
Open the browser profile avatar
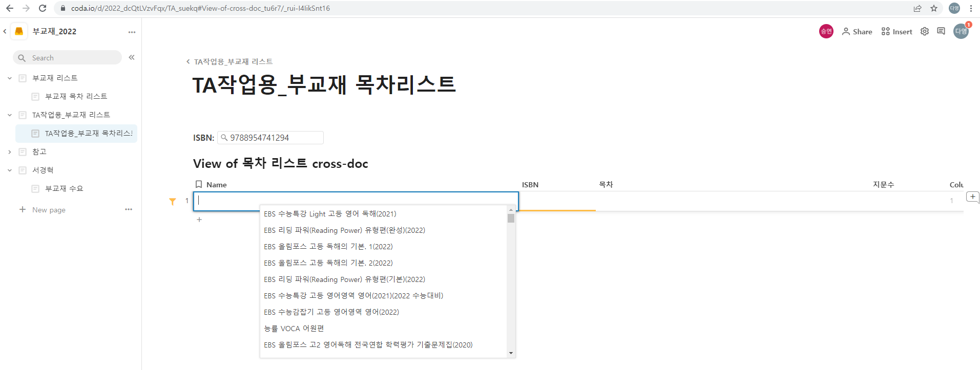954,8
